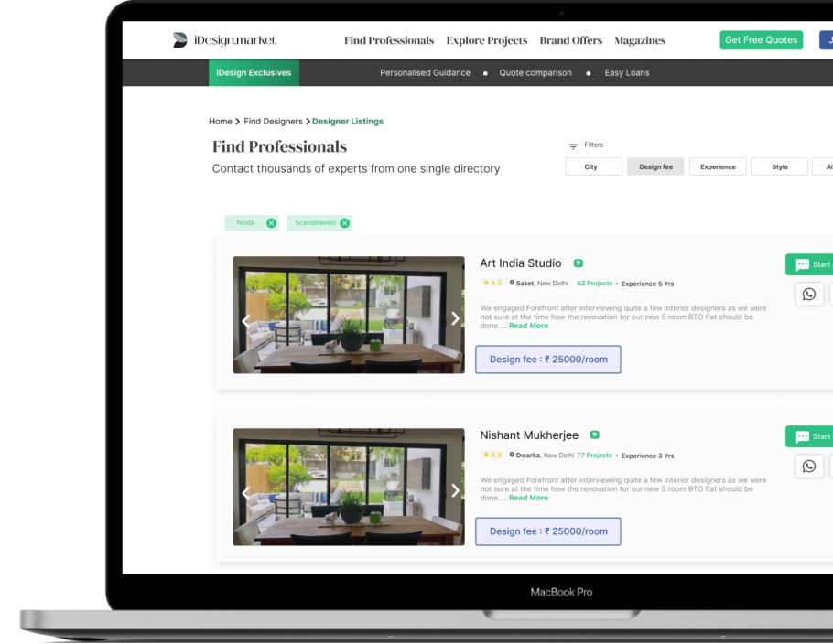The width and height of the screenshot is (833, 644).
Task: Switch to the iDesign Exclusives tab
Action: point(254,72)
